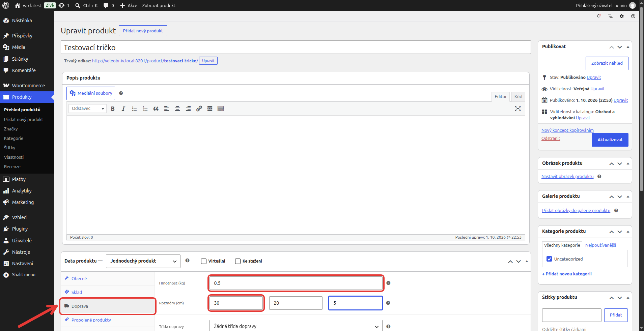Collapse the Kategorie produktu panel
Viewport: 644px width, 331px height.
pyautogui.click(x=628, y=232)
